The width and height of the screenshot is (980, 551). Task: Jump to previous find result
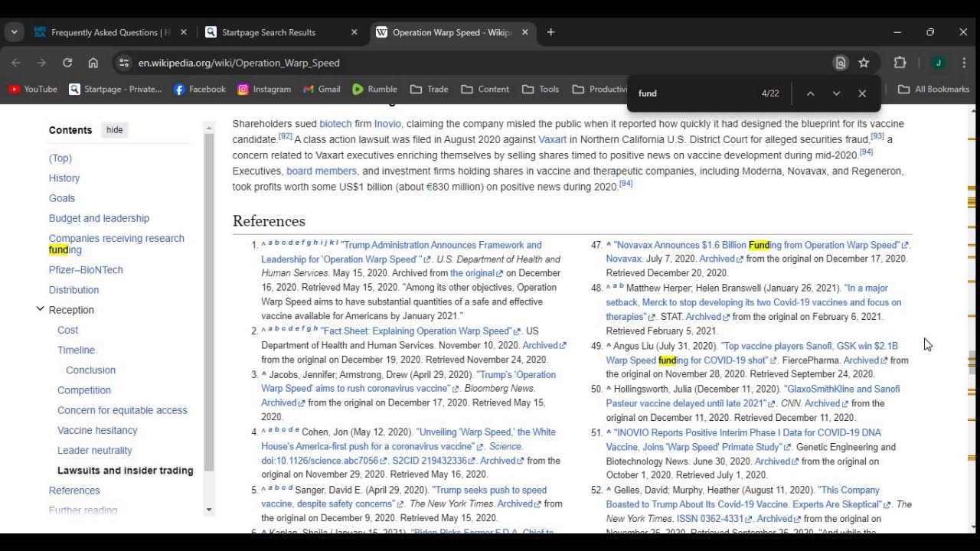[810, 93]
